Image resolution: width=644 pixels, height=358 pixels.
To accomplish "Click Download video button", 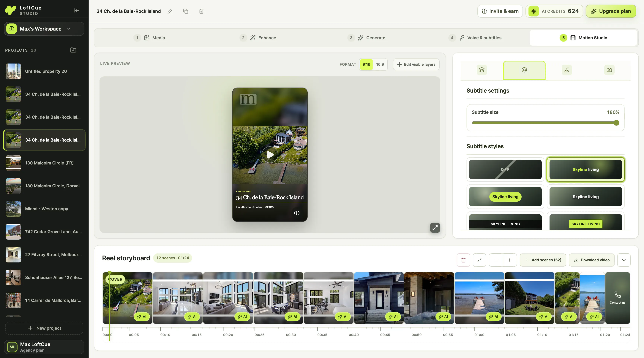I will (x=591, y=260).
